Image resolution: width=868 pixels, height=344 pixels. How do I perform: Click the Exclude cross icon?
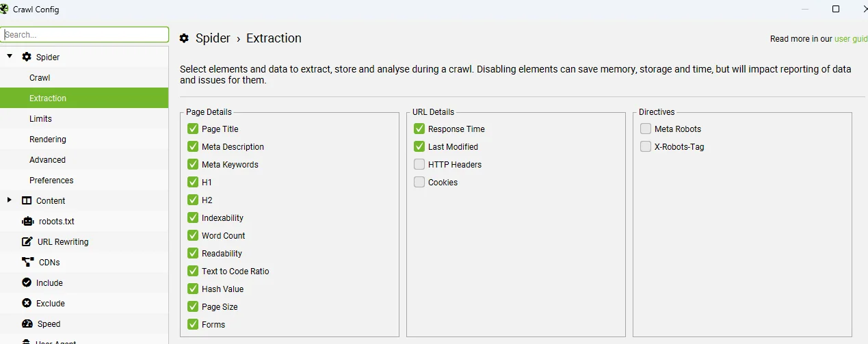(27, 303)
